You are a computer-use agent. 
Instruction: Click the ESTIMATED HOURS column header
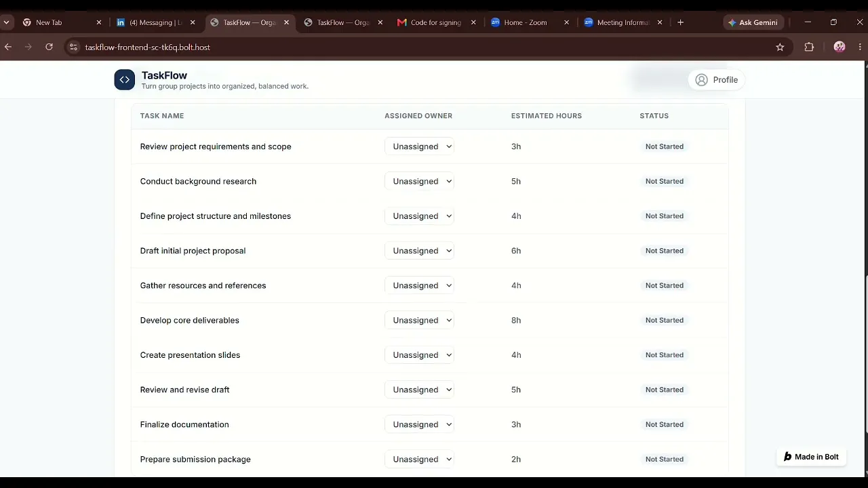pyautogui.click(x=547, y=116)
